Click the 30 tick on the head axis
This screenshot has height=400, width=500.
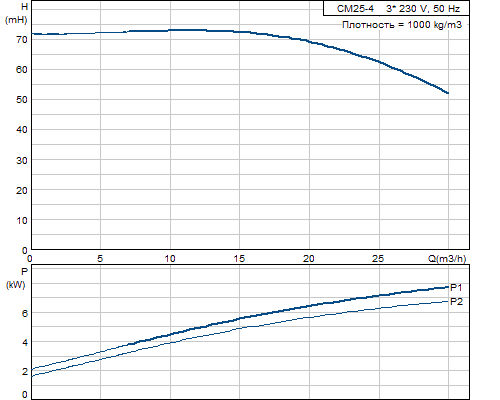coord(22,160)
